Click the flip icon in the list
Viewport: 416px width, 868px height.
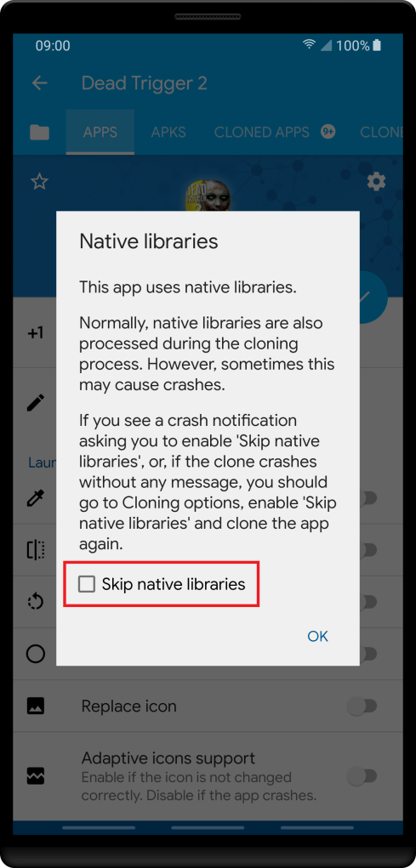tap(36, 550)
